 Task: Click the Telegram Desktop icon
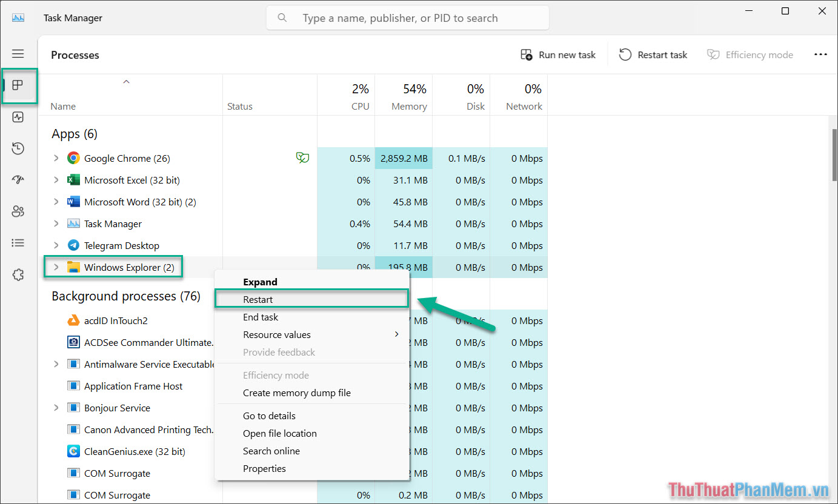[x=73, y=245]
